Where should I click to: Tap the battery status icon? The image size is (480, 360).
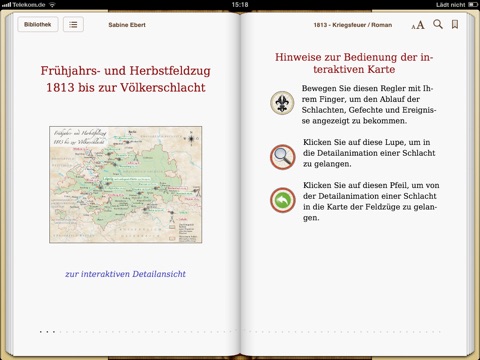point(473,5)
